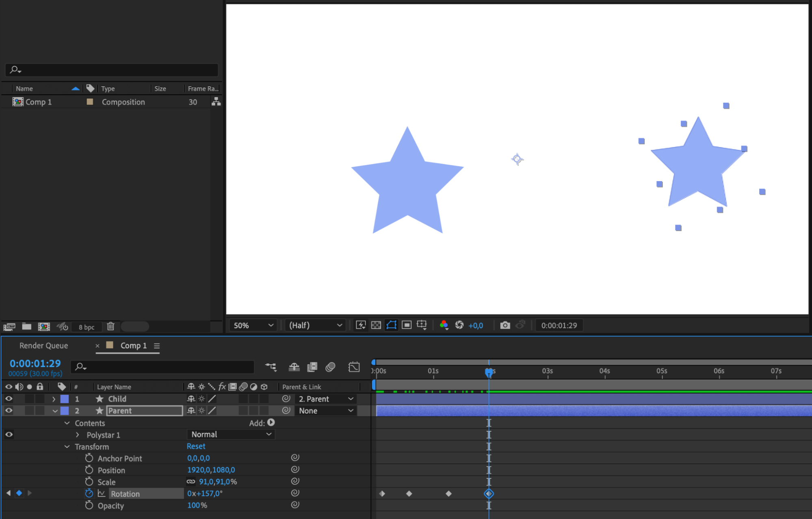Select the Rotation keyframe at the playhead
812x519 pixels.
(x=489, y=494)
